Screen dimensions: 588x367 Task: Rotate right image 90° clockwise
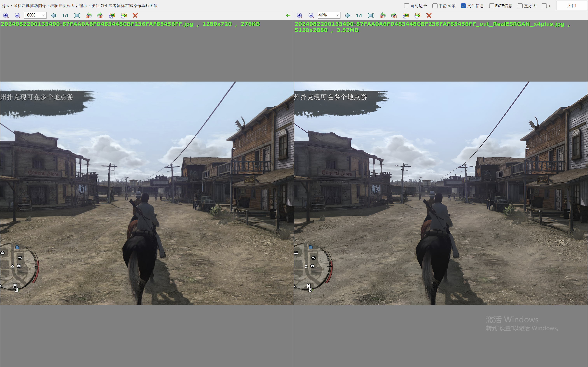[394, 16]
